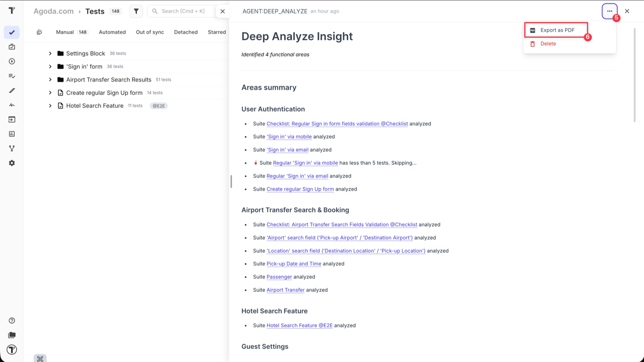Open the Help question mark icon
The image size is (644, 362).
point(12,320)
